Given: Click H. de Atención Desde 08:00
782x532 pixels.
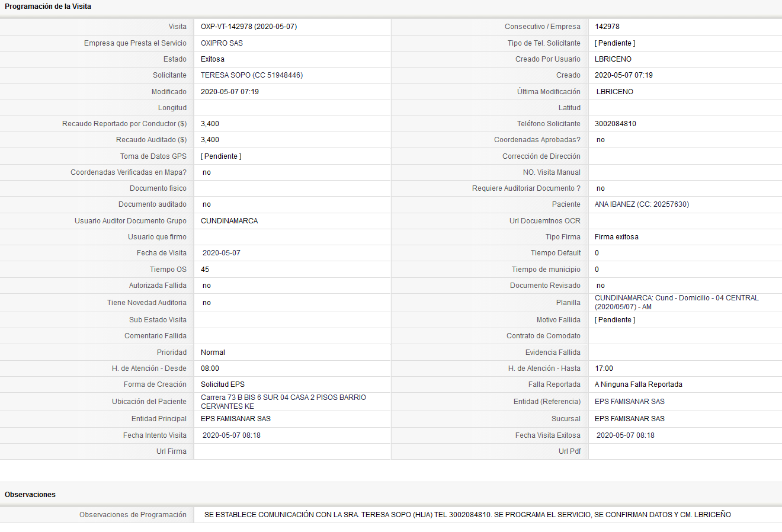Looking at the screenshot, I should (x=210, y=368).
